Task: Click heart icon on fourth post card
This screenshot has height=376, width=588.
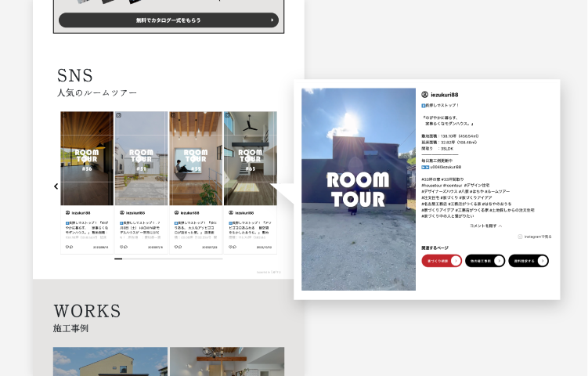Action: pyautogui.click(x=229, y=247)
